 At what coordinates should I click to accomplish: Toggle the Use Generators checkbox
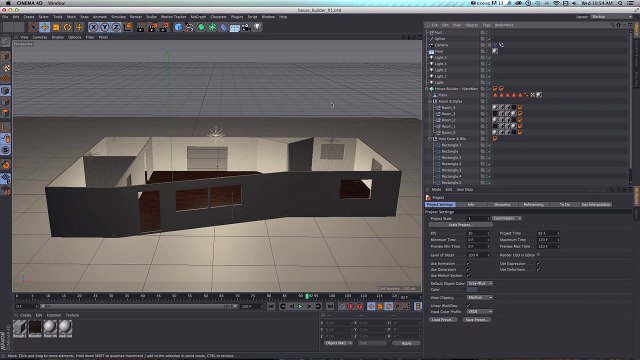[x=468, y=270]
